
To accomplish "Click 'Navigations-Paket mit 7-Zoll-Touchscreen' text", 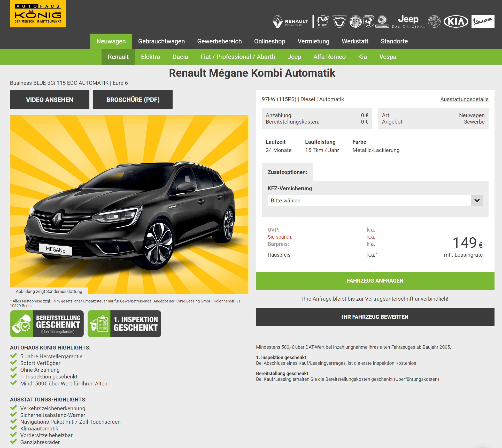I will tap(71, 422).
